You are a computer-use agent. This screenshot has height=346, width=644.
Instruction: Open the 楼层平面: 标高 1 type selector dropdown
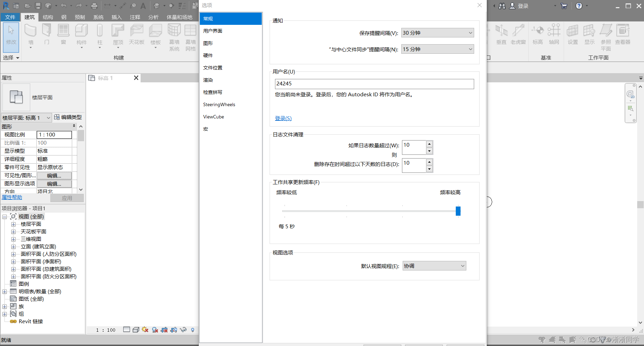click(27, 118)
